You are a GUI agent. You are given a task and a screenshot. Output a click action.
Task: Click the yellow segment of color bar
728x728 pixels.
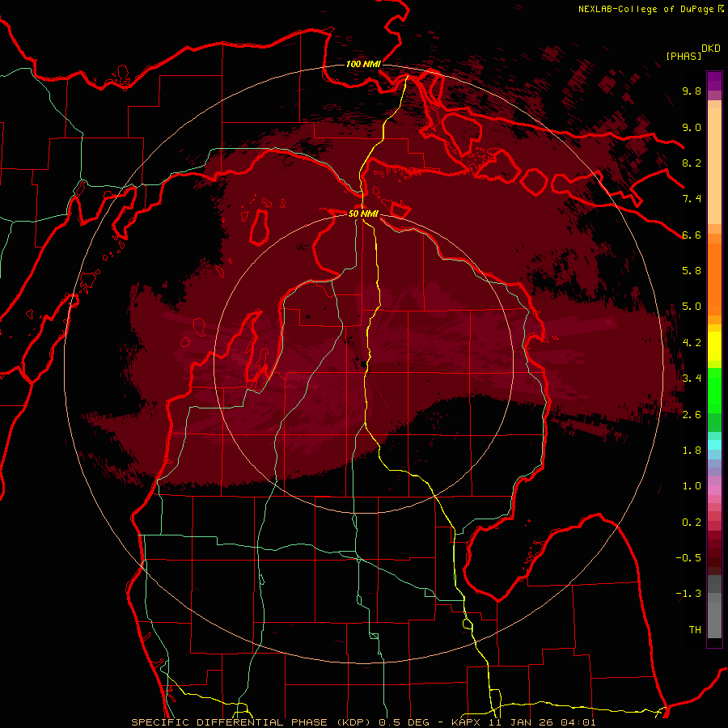714,346
